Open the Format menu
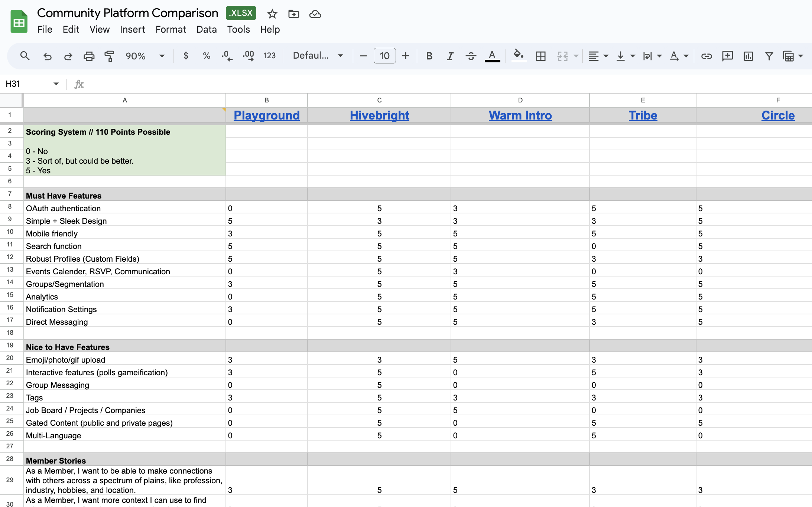 (x=170, y=29)
